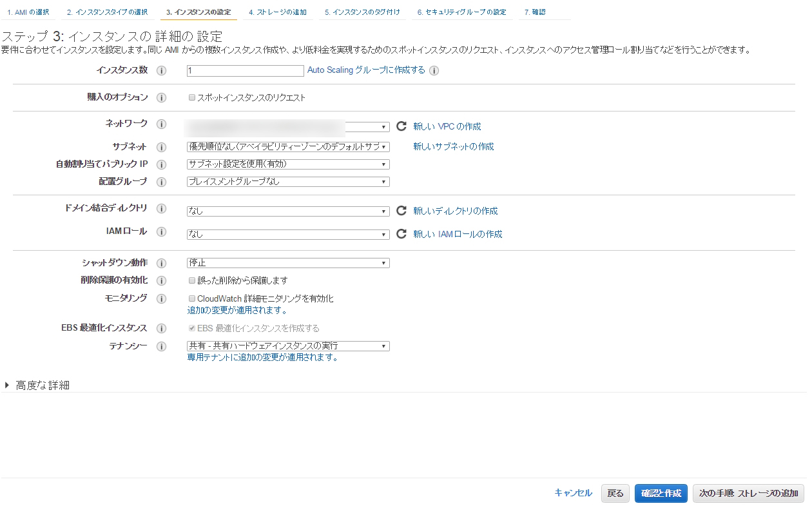Click the info icon beside Auto Scaling リンク
This screenshot has height=506, width=812.
434,71
